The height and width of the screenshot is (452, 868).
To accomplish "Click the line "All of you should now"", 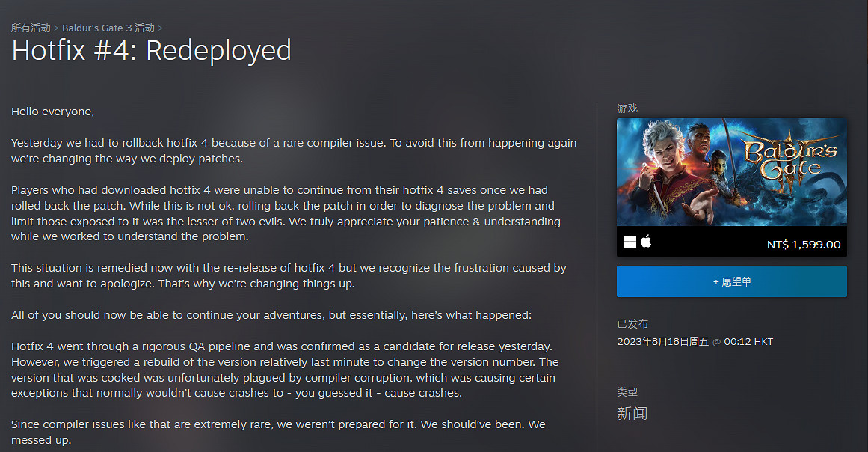I will coord(271,315).
